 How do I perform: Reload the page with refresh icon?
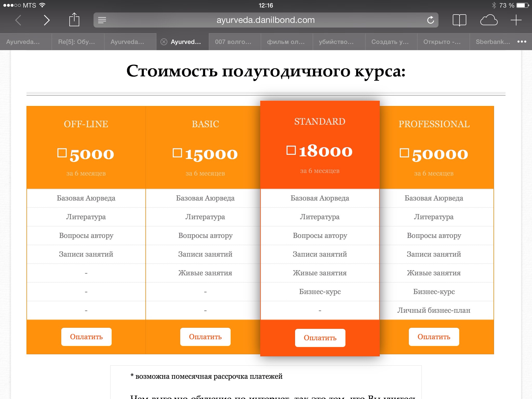430,20
